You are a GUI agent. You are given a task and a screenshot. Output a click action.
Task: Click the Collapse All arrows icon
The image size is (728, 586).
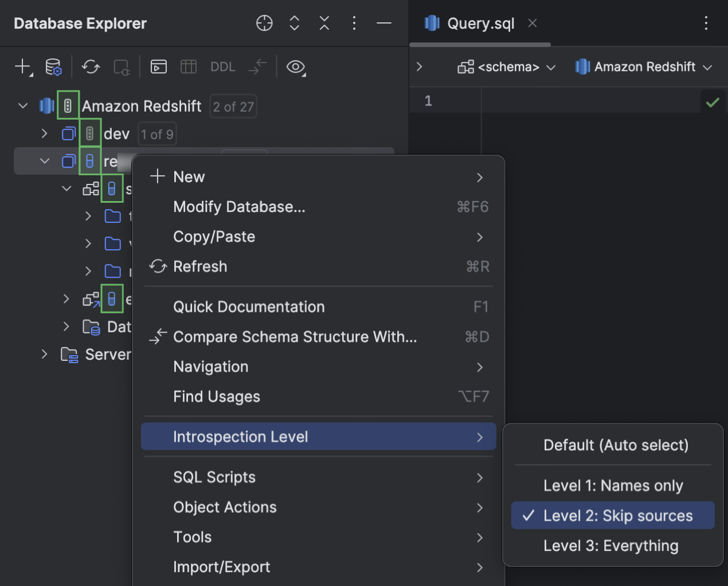[x=324, y=23]
